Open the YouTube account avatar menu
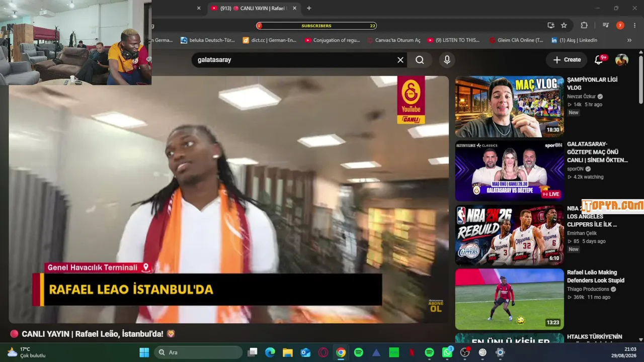Screen dimensions: 644x362 [x=622, y=60]
